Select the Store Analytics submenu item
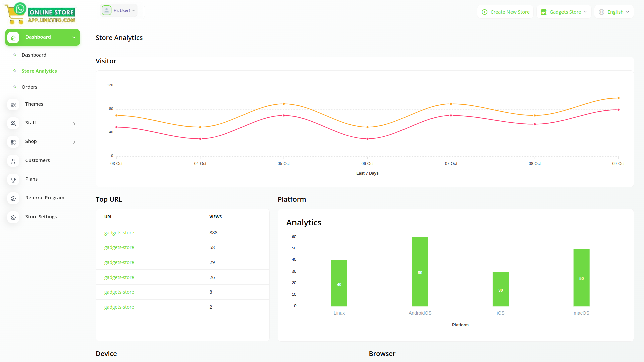This screenshot has width=644, height=362. click(39, 71)
